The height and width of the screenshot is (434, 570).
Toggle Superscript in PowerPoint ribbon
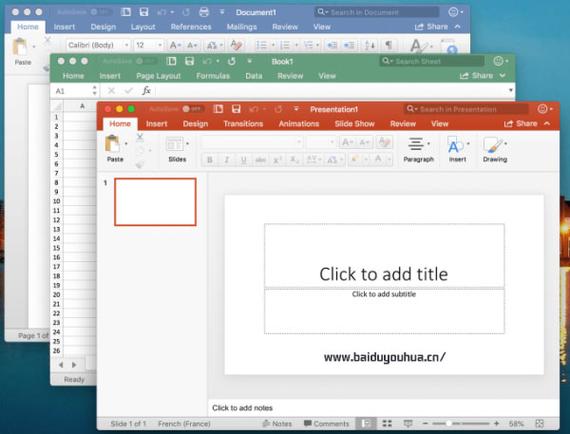click(277, 160)
